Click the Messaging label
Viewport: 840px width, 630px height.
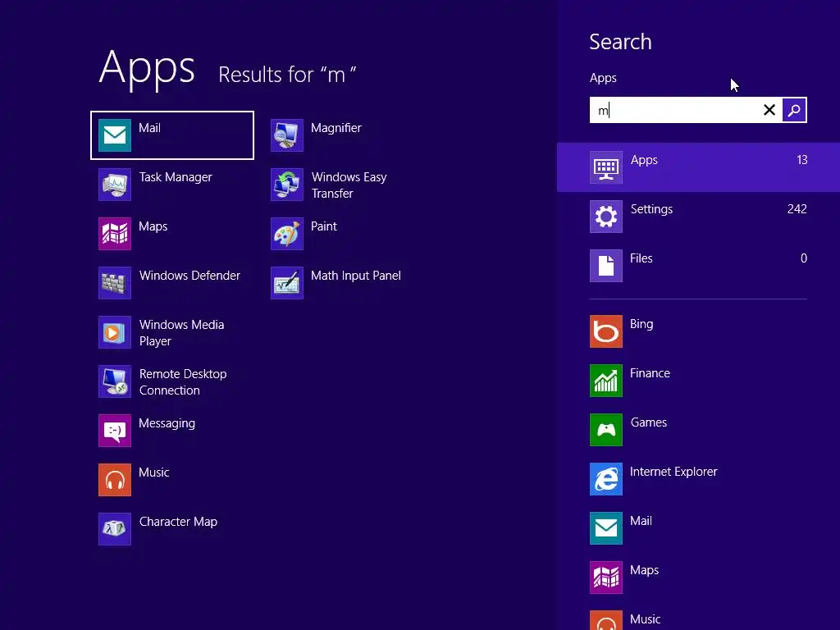point(167,423)
